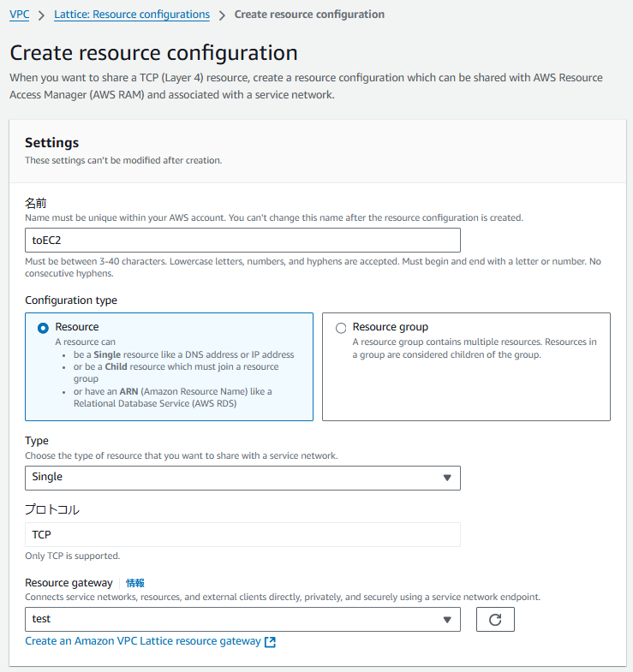Select the Resource configuration type radio
Viewport: 633px width, 672px height.
[43, 328]
